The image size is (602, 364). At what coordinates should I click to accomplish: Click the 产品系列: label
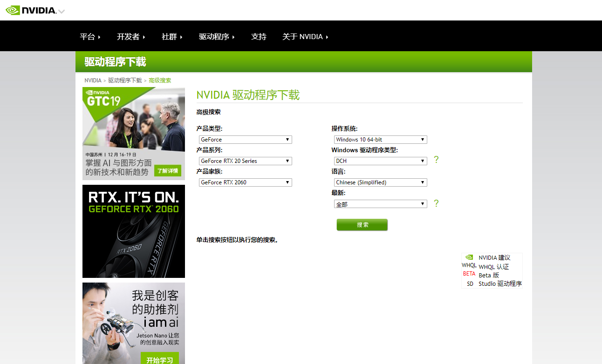tap(209, 150)
